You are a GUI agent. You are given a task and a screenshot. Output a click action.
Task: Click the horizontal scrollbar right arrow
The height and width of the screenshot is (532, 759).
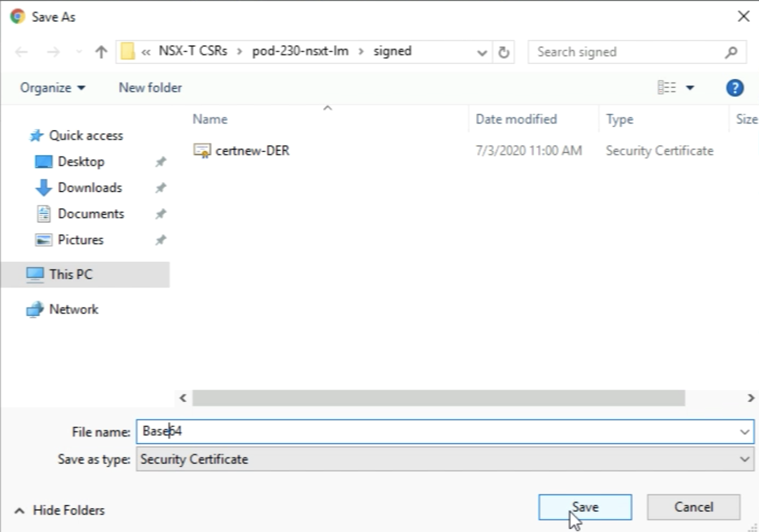point(751,398)
